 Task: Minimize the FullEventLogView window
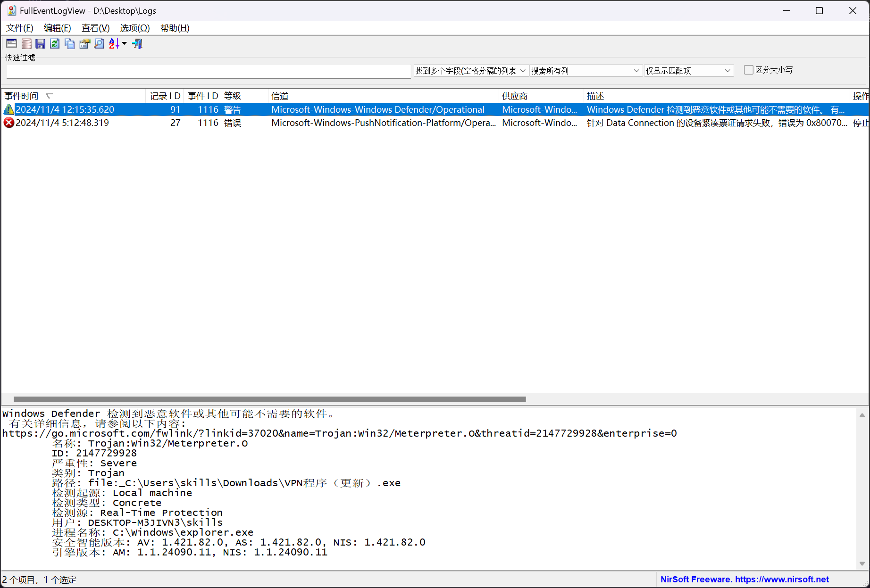click(786, 10)
